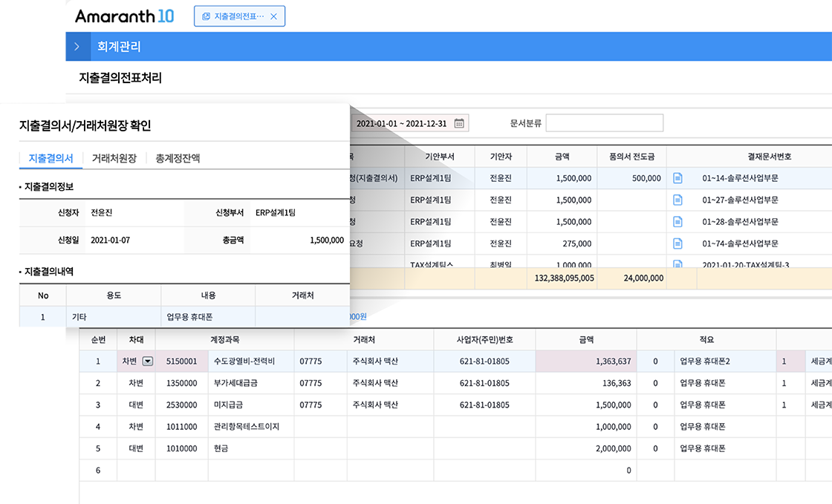Click the window icon in 지출결의전표 tab
This screenshot has width=832, height=504.
[x=206, y=16]
